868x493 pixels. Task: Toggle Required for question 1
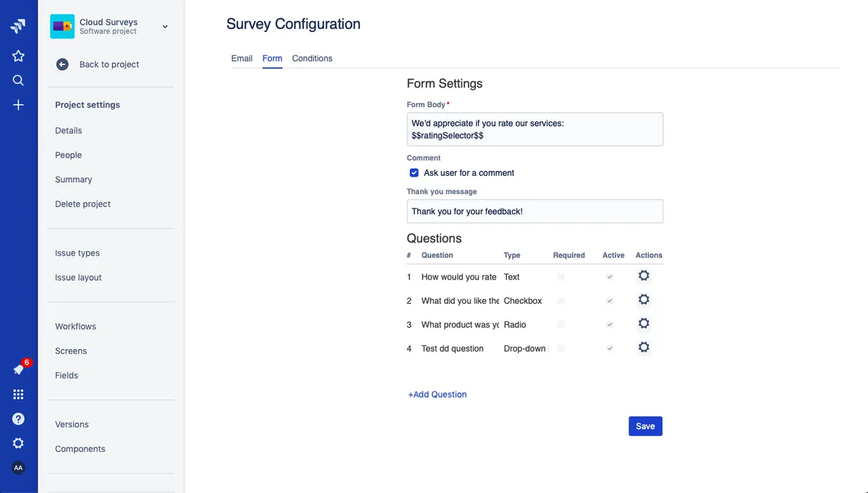[561, 277]
